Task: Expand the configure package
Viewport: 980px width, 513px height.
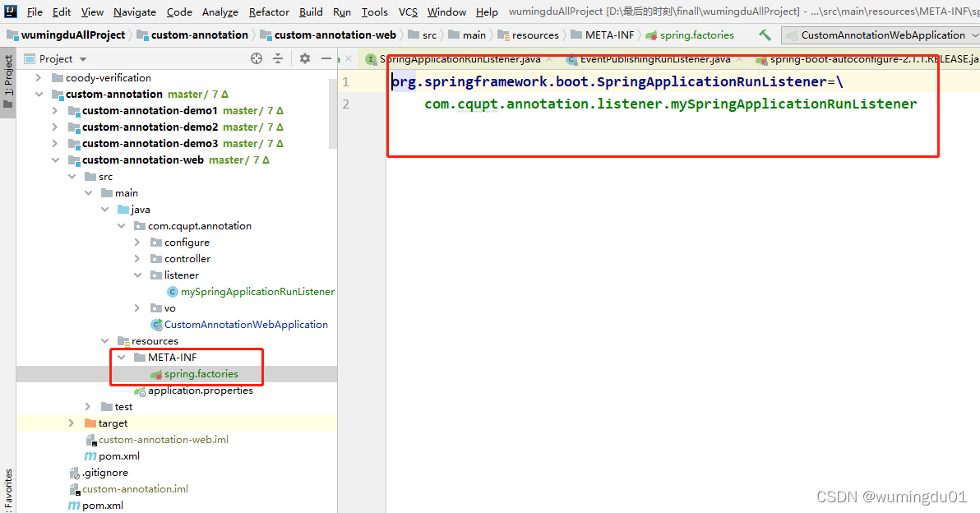Action: tap(137, 242)
